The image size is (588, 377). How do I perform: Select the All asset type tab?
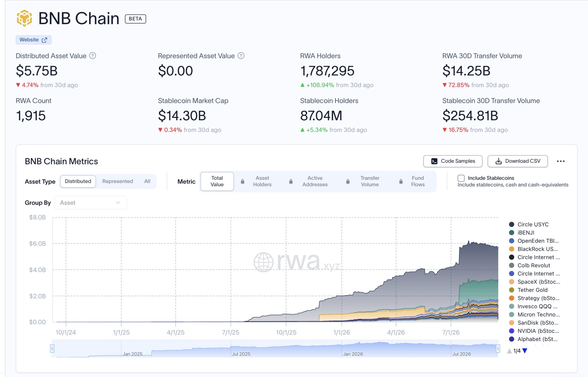click(147, 182)
